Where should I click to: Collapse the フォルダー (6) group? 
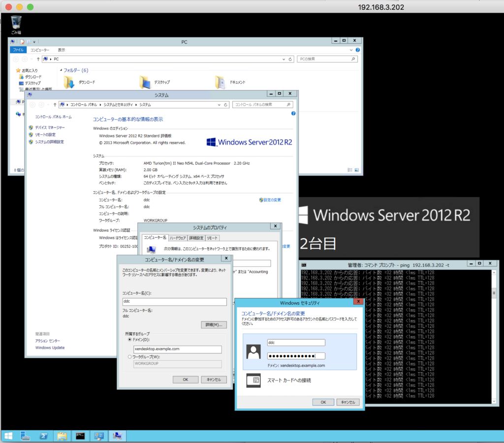click(61, 70)
